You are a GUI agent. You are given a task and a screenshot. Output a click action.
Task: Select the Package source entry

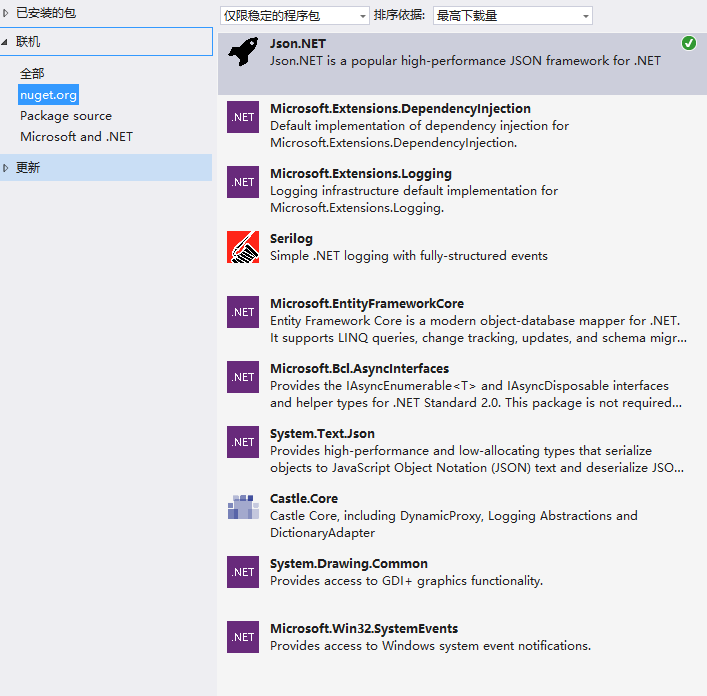66,116
